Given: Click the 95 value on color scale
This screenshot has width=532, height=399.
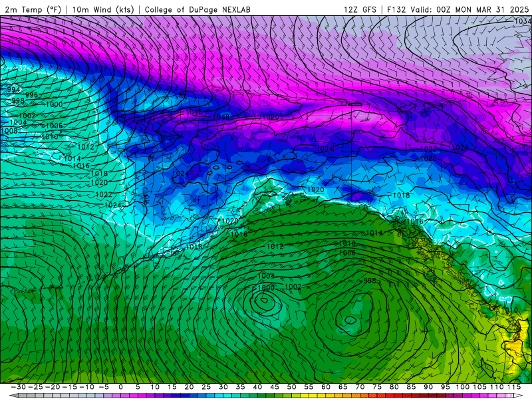Looking at the screenshot, I should [x=446, y=387].
